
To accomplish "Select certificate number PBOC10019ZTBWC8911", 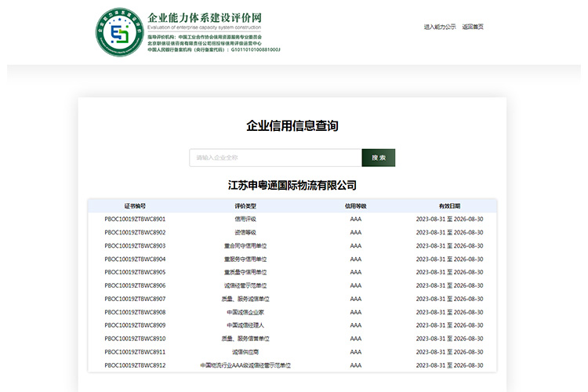I will pyautogui.click(x=135, y=352).
